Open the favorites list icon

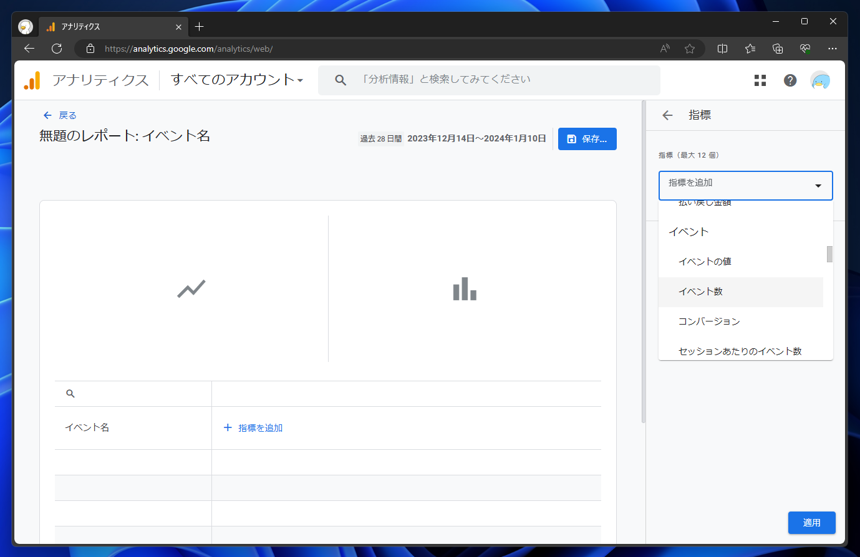[x=750, y=49]
